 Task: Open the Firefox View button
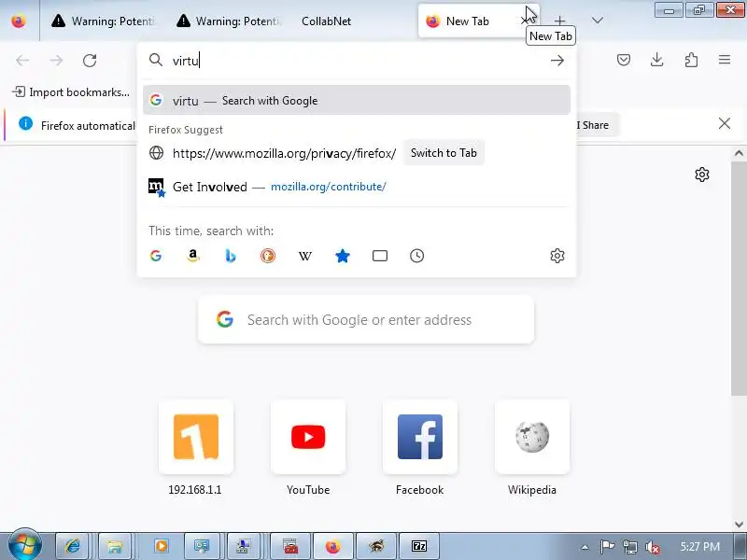(x=19, y=21)
